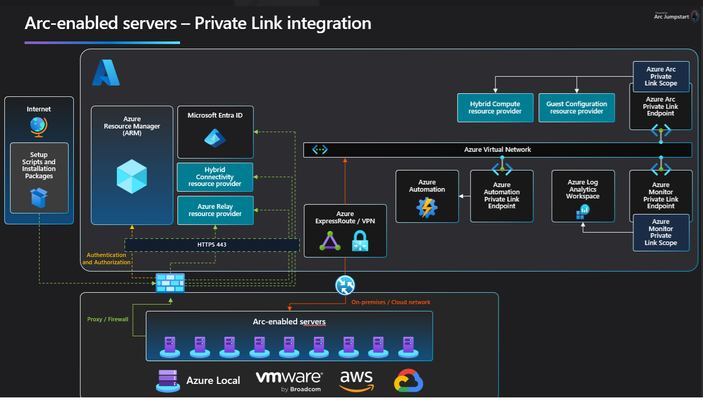Click the Proxy / Firewall label

(x=108, y=319)
